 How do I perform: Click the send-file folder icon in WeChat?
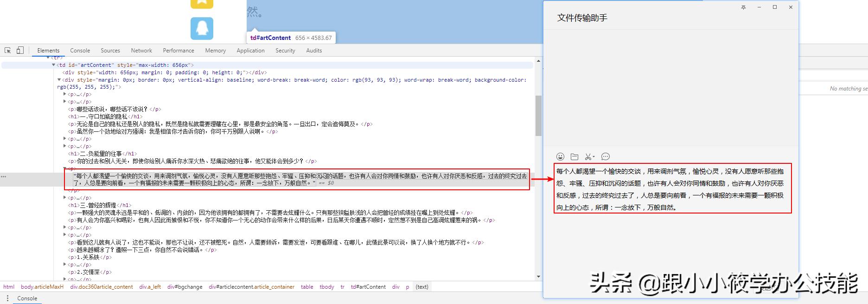coord(574,157)
